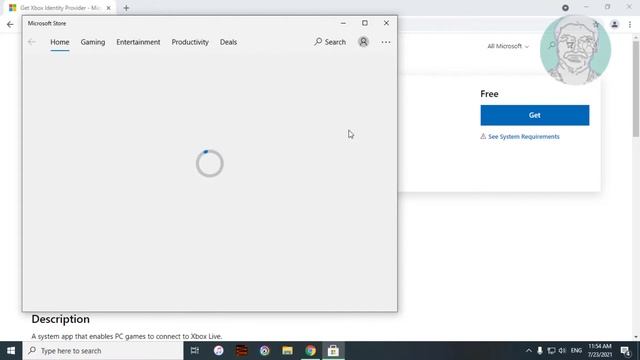Open iTunes from the taskbar
The width and height of the screenshot is (640, 360).
click(218, 351)
